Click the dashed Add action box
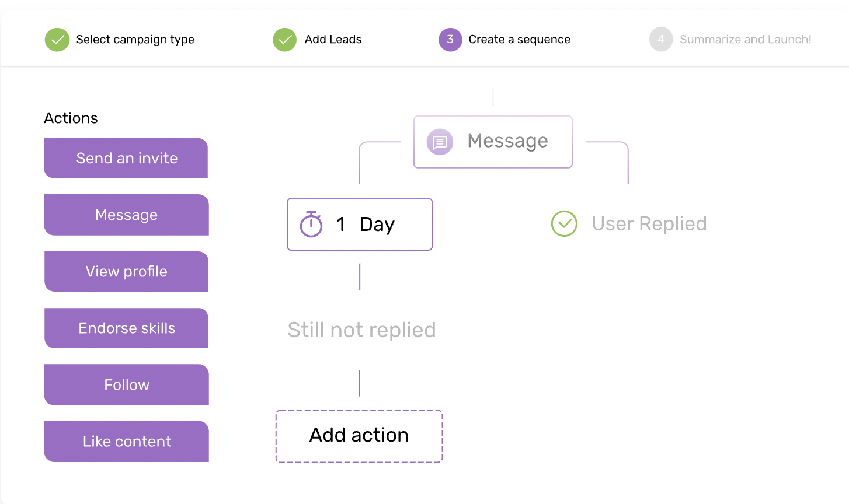Screen dimensions: 849x504 pos(359,436)
